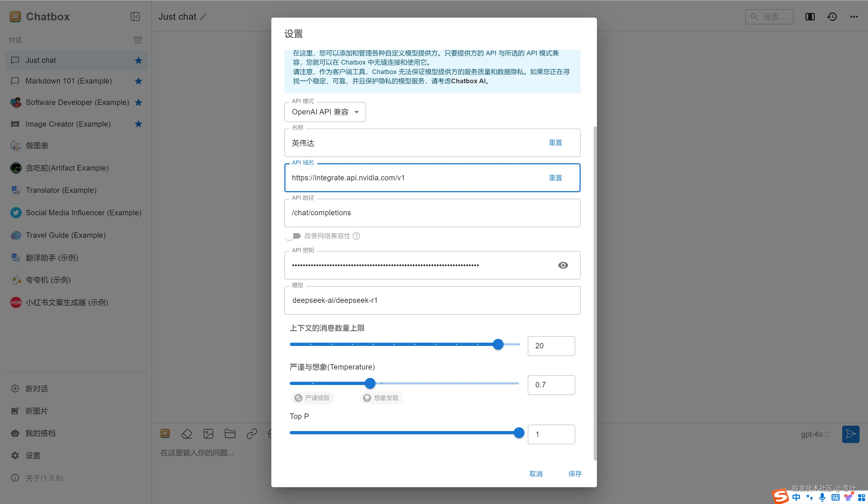Collapse the sidebar with the panel icon
Image resolution: width=868 pixels, height=504 pixels.
[x=135, y=17]
